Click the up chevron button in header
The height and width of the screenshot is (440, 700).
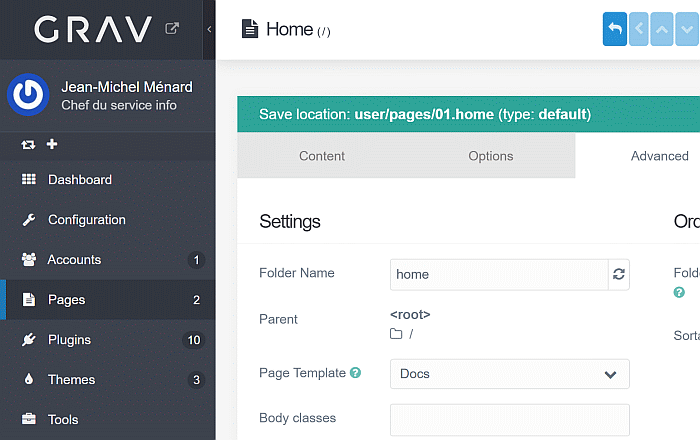[x=662, y=30]
